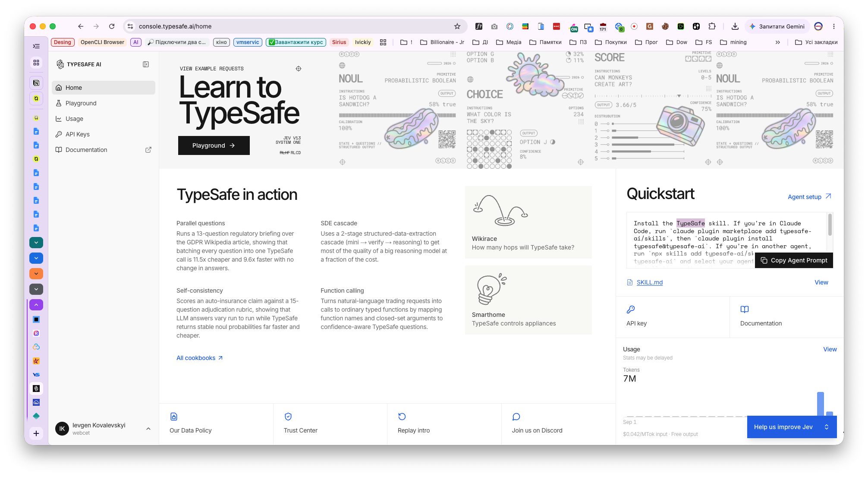Go to the Usage sidebar page
The width and height of the screenshot is (868, 477).
[x=103, y=119]
